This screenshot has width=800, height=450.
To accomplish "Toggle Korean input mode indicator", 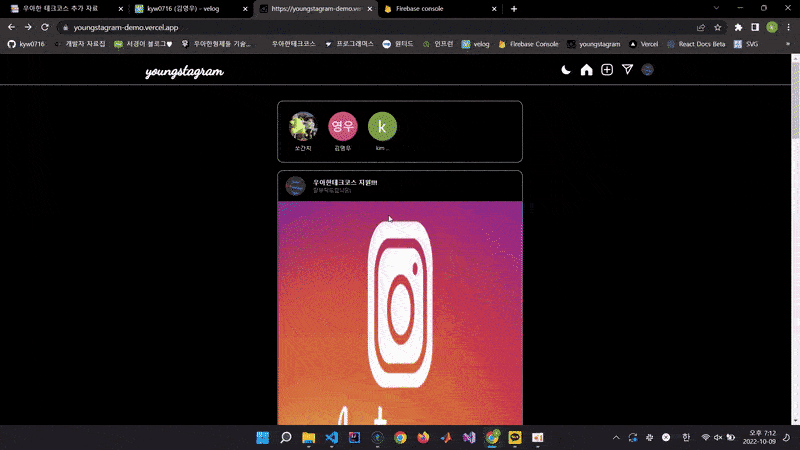I will click(686, 437).
